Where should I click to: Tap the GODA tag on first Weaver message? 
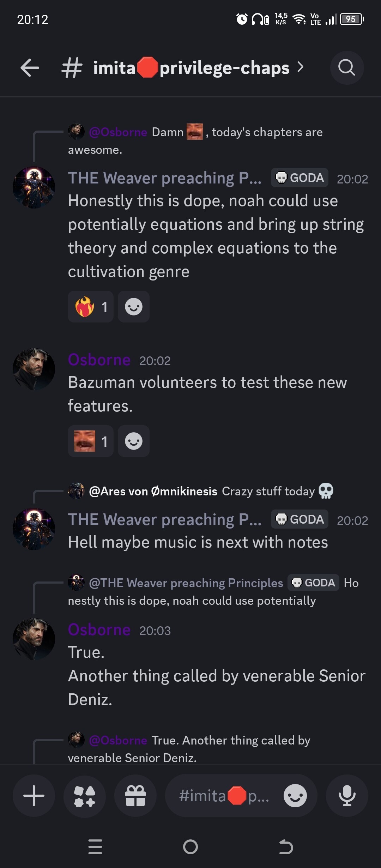coord(300,178)
